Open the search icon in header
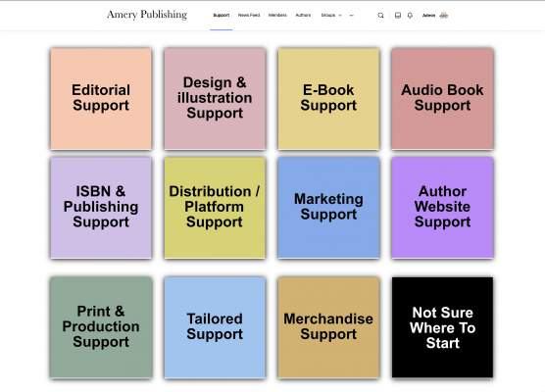 tap(380, 16)
